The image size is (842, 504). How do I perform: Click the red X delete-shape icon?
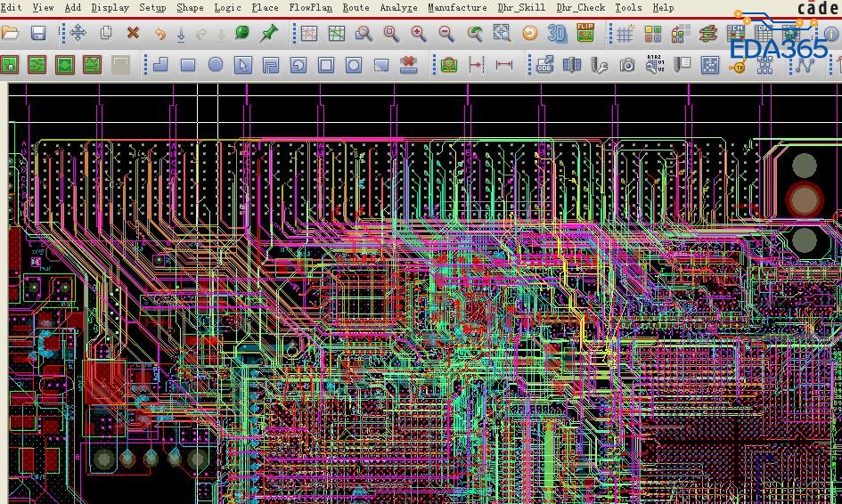tap(409, 64)
